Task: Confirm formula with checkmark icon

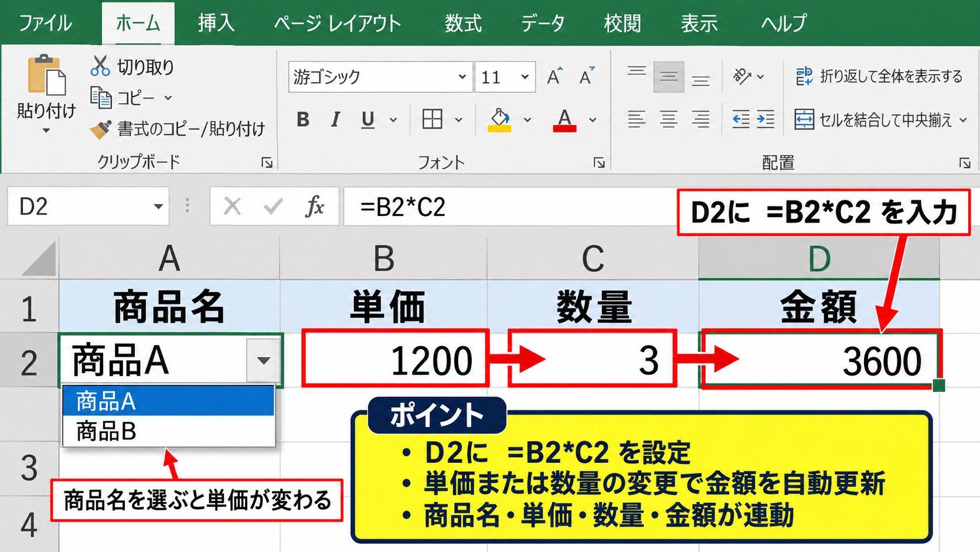Action: (x=273, y=206)
